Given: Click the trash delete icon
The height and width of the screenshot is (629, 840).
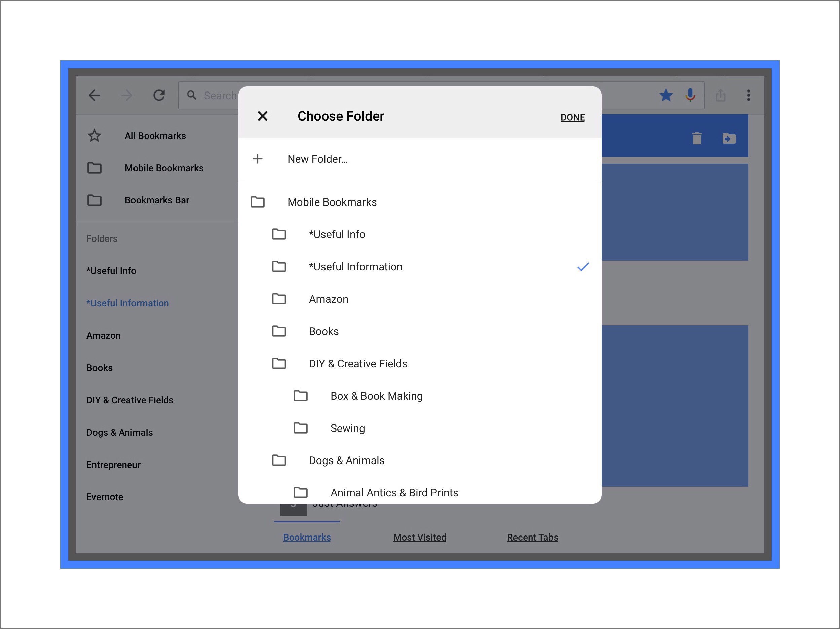Looking at the screenshot, I should pyautogui.click(x=696, y=138).
